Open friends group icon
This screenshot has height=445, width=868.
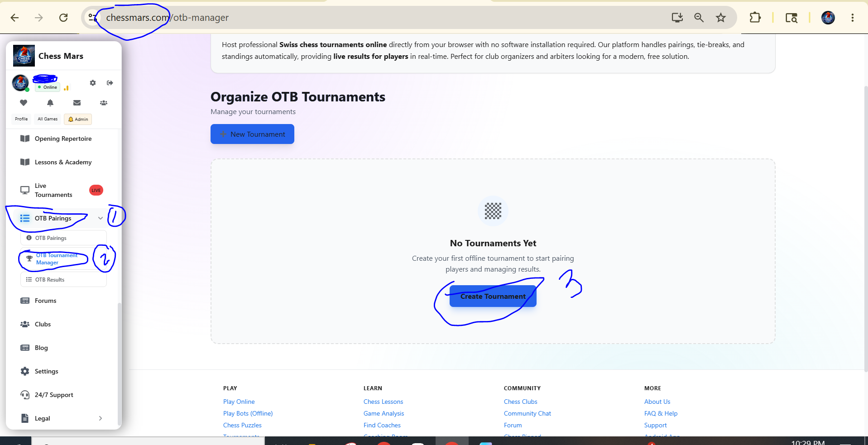(104, 103)
